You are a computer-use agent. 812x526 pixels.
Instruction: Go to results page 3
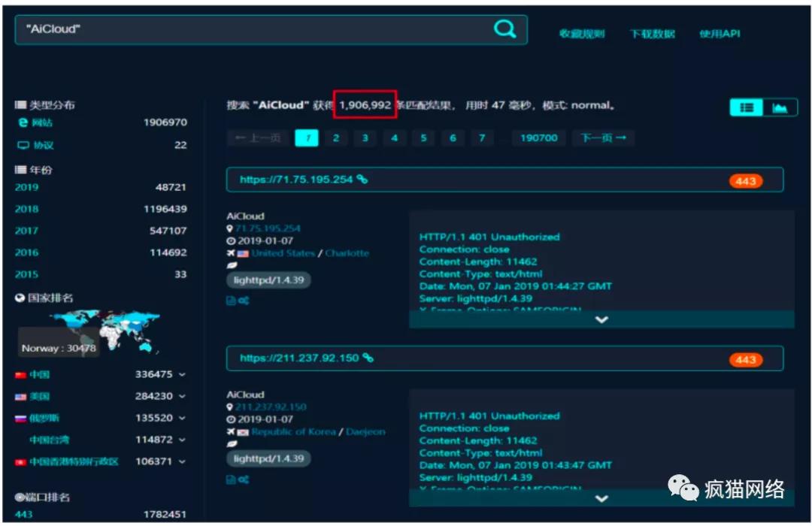click(365, 138)
